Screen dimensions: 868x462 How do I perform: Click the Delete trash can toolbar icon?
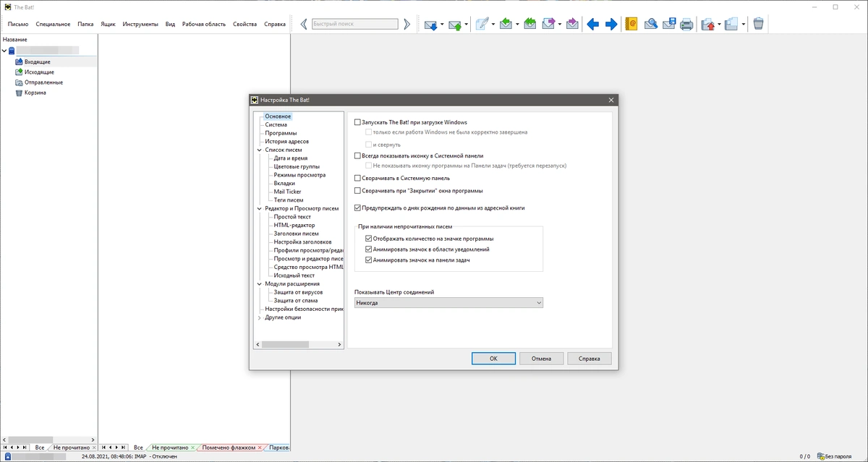[x=758, y=24]
